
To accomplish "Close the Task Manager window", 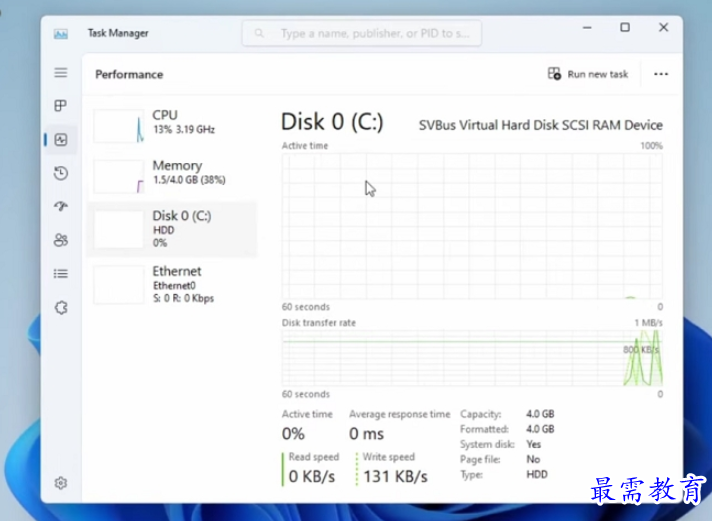I will [663, 28].
